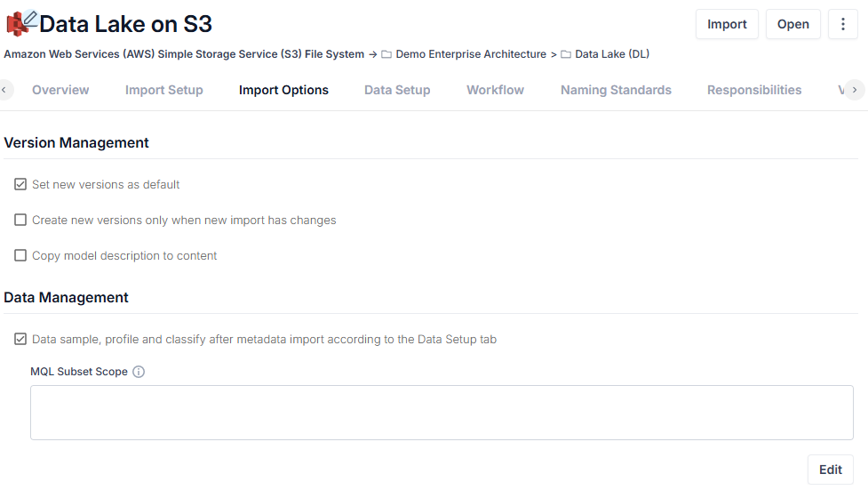Open the Naming Standards tab
Viewport: 868px width, 490px height.
pos(616,90)
